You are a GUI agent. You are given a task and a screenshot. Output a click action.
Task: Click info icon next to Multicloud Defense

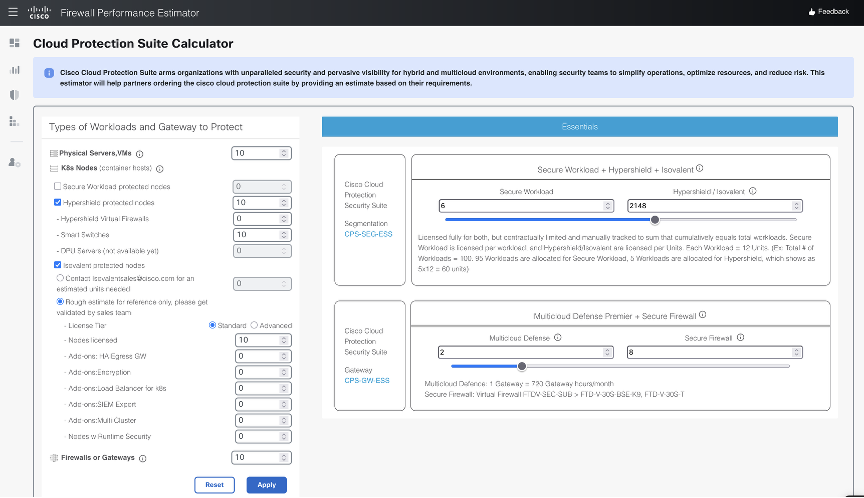click(558, 338)
